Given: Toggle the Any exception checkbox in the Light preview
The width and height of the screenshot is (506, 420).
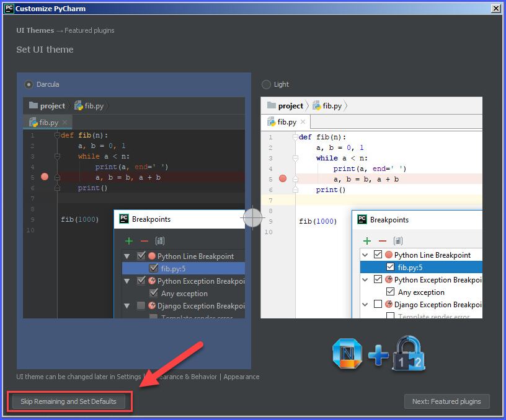Looking at the screenshot, I should coord(390,292).
